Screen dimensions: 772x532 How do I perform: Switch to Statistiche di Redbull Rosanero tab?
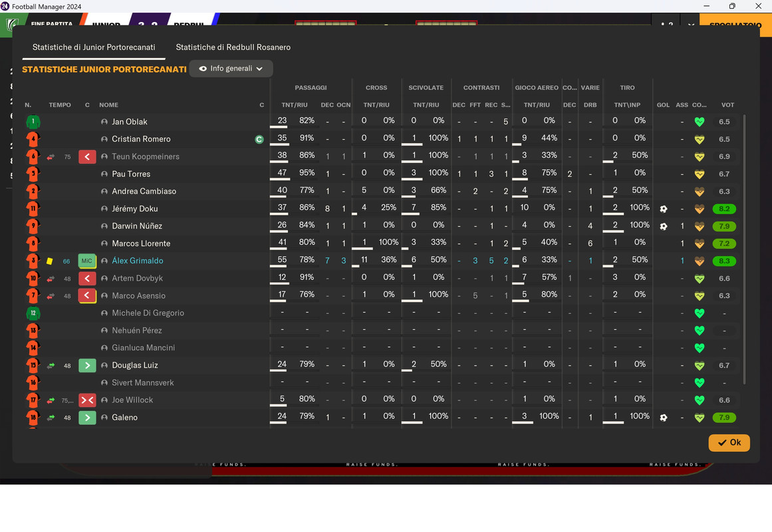(x=233, y=47)
